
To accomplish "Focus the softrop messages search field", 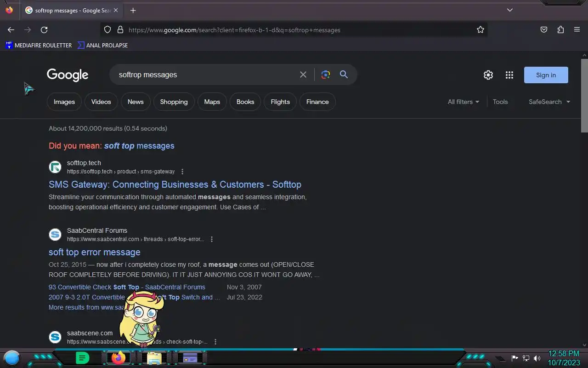I will [x=206, y=75].
